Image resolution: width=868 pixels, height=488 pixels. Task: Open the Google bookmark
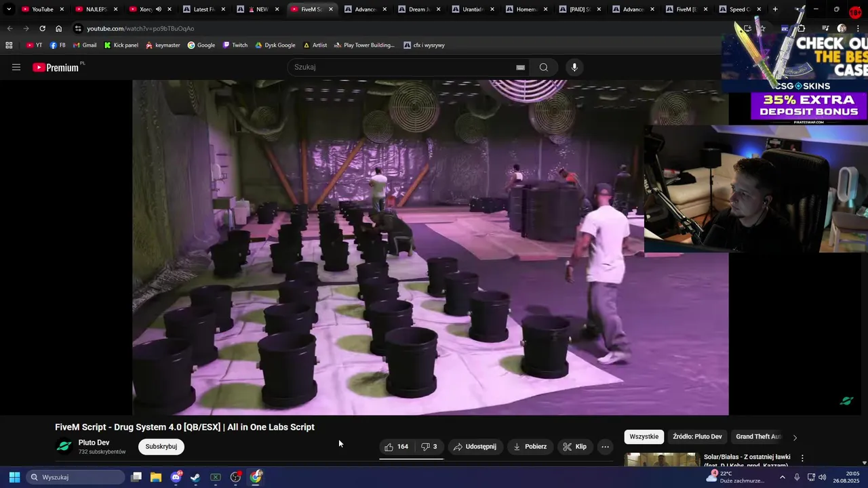click(x=201, y=45)
